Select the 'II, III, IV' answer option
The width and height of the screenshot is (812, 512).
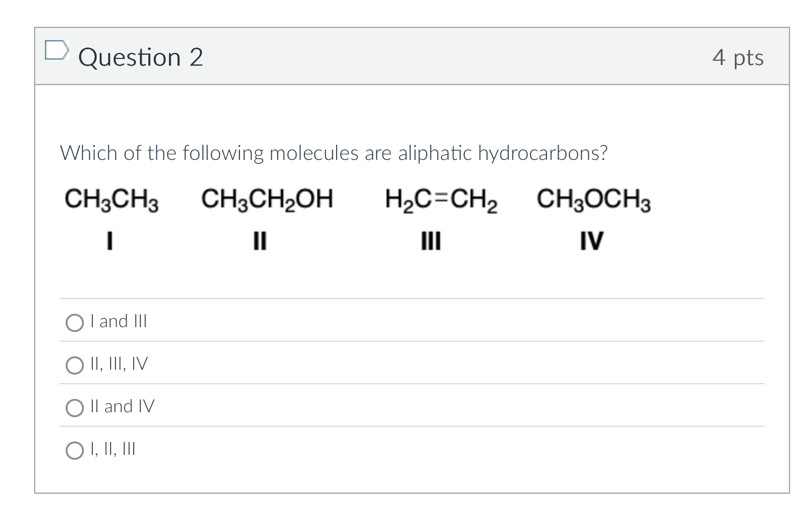pyautogui.click(x=74, y=365)
